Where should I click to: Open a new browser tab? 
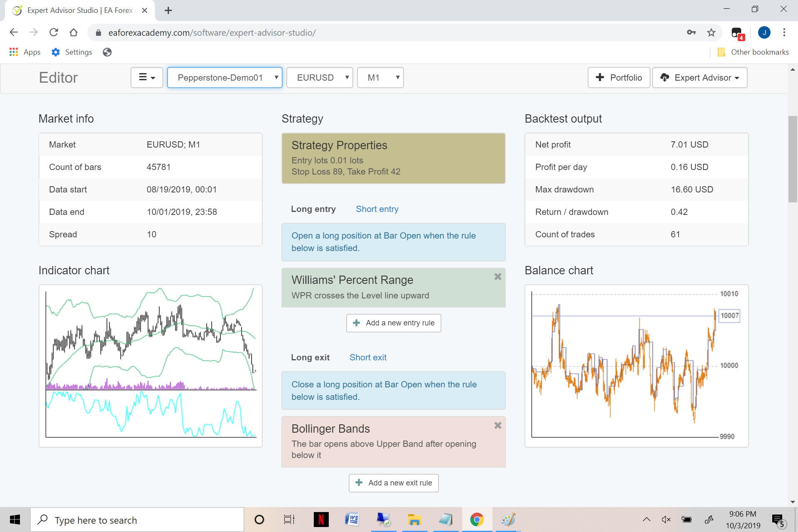click(x=168, y=10)
